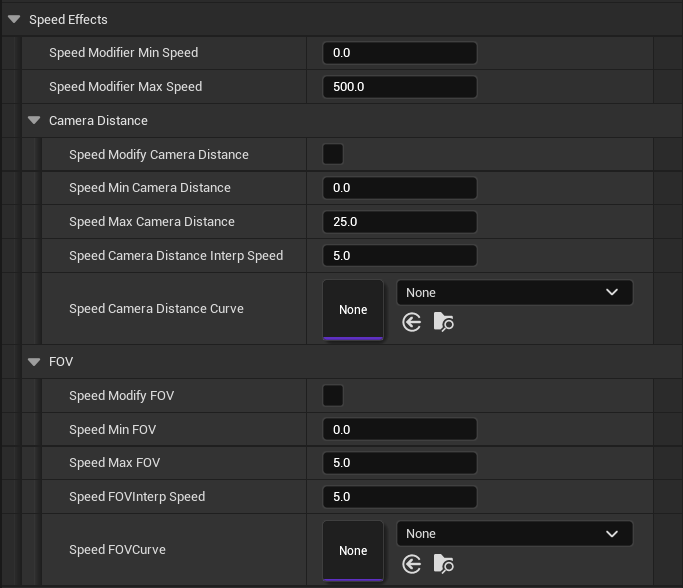
Task: Open Speed FOVCurve asset picker dropdown
Action: click(514, 533)
